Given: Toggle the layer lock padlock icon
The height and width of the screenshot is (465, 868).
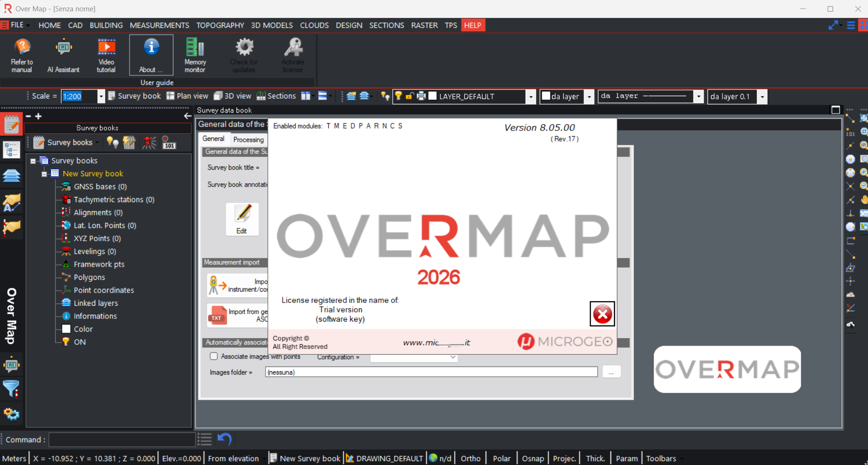Looking at the screenshot, I should 410,96.
